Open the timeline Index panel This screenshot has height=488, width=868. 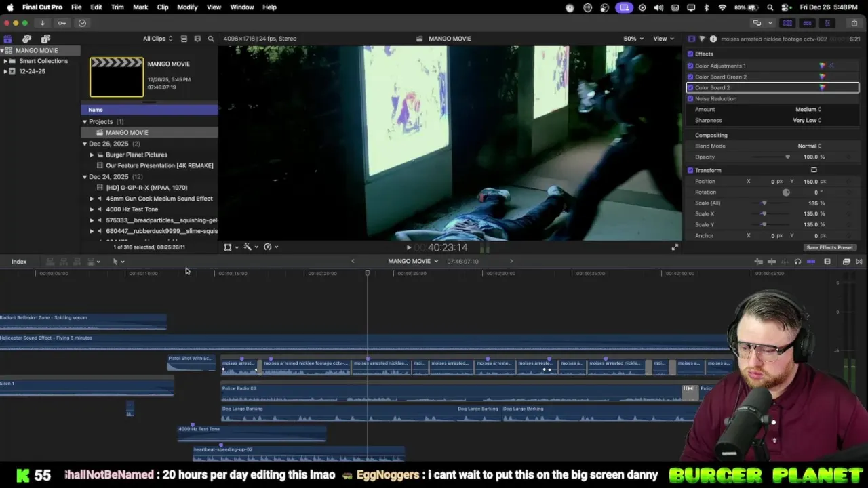pos(19,262)
